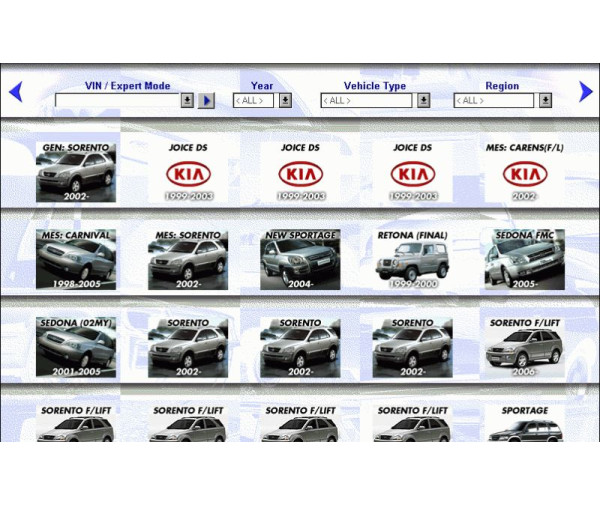Open the RETONA (FINAL) 1999-2000 catalog
Image resolution: width=600 pixels, height=506 pixels.
[x=412, y=260]
